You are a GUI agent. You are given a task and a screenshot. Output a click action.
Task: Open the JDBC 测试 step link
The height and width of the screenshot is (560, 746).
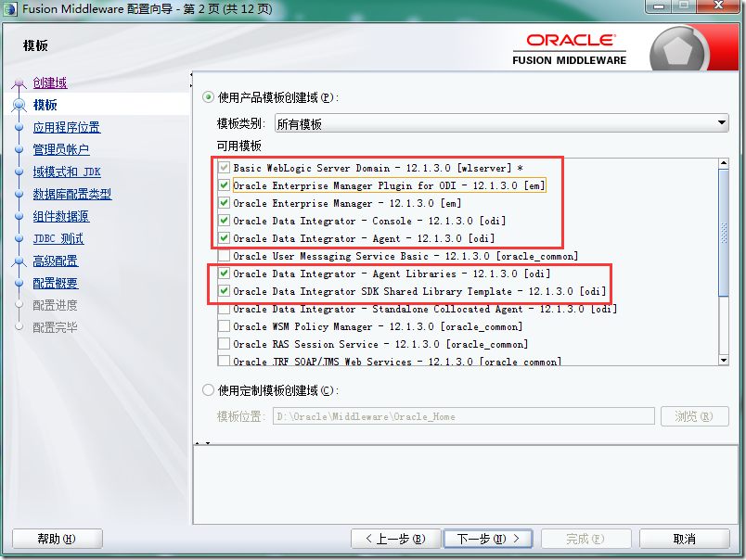click(58, 238)
